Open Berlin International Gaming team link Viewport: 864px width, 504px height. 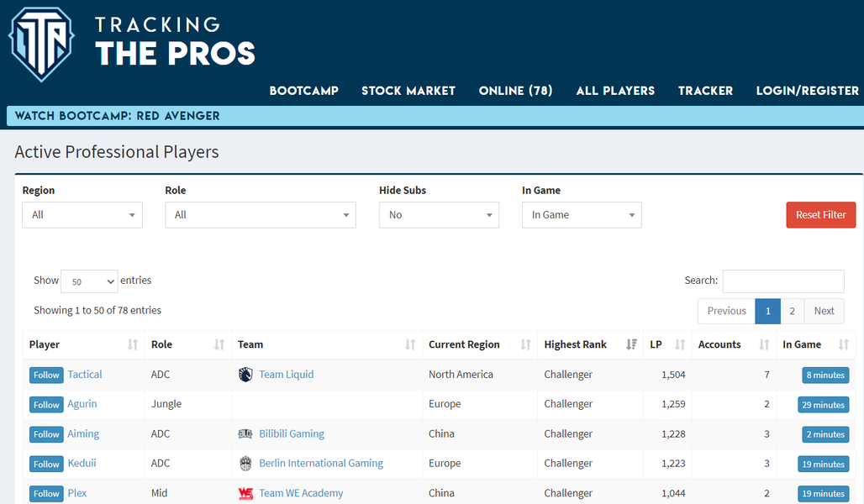(x=321, y=463)
